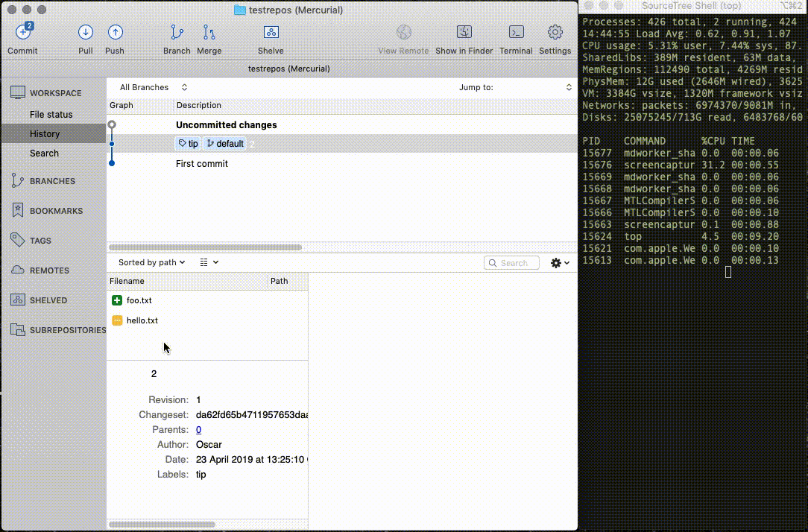This screenshot has height=532, width=808.
Task: Click the tip tag label
Action: click(188, 144)
